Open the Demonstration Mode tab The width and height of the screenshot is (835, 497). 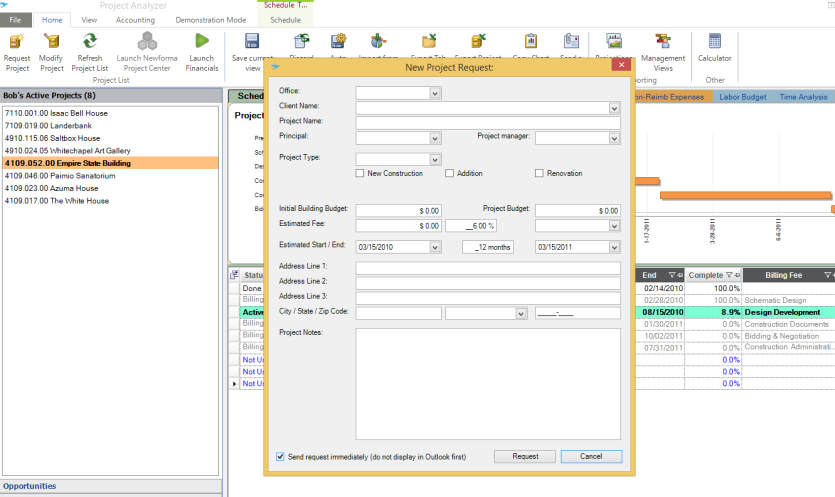211,20
